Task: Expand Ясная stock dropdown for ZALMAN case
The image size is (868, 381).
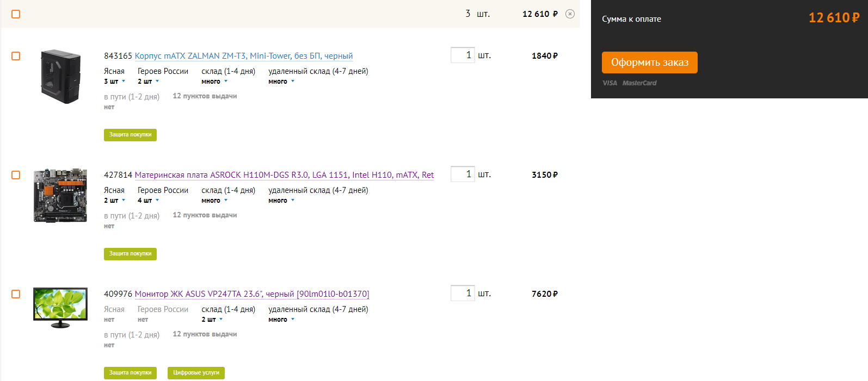Action: click(115, 82)
